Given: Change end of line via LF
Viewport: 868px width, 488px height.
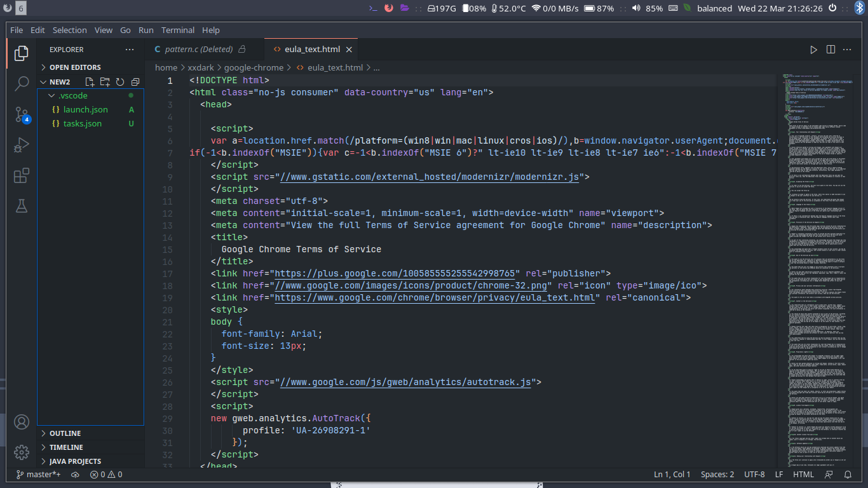Looking at the screenshot, I should pos(779,475).
